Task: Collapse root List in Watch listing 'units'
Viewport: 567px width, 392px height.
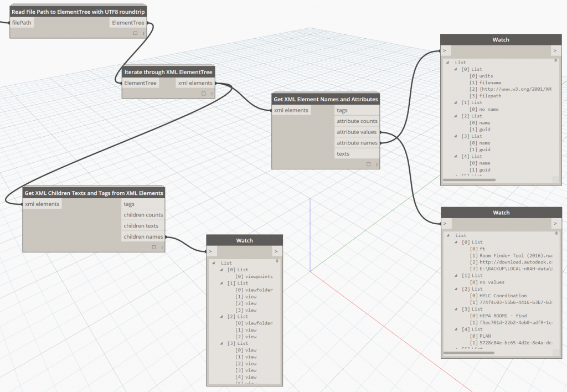Action: (447, 63)
